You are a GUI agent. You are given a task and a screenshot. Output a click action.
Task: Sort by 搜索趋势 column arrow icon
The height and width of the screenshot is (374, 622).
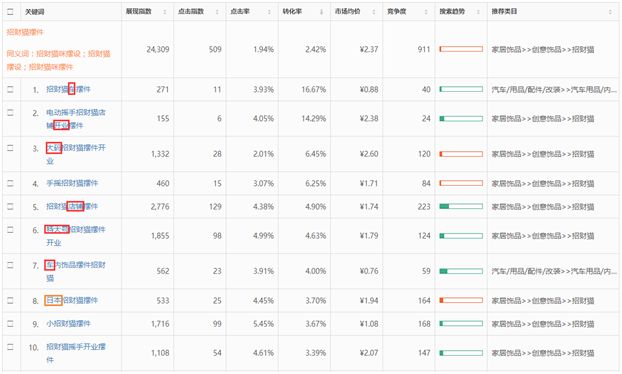[478, 12]
